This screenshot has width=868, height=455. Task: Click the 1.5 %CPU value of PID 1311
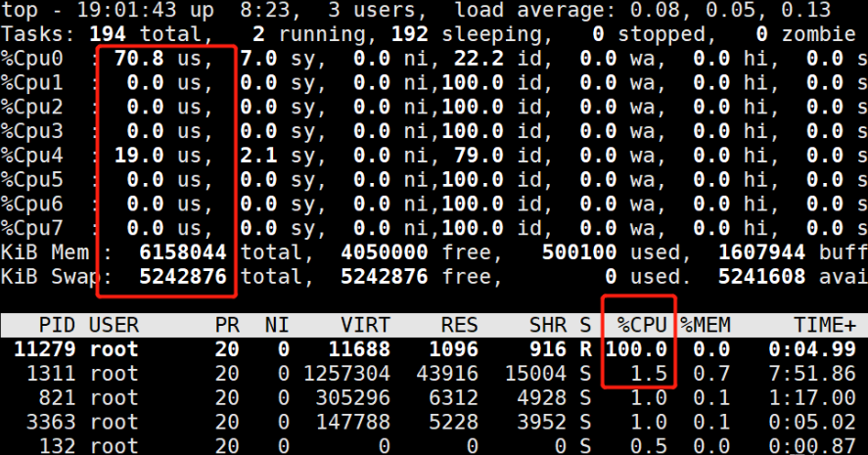click(649, 374)
